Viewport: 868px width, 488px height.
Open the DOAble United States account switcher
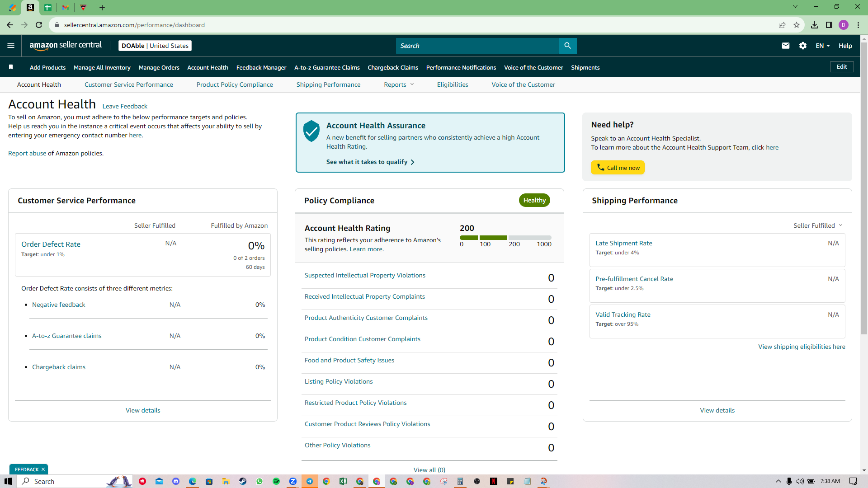[155, 46]
